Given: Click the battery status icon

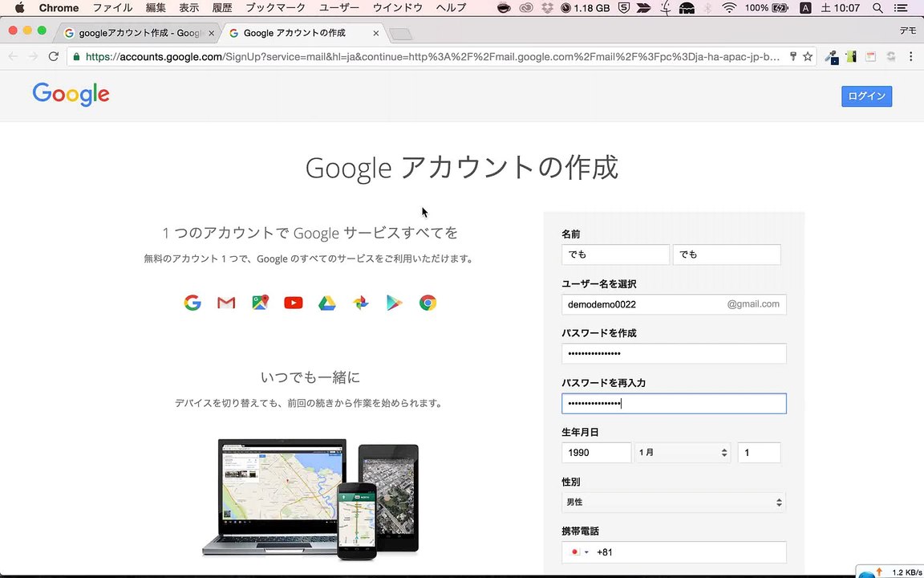Looking at the screenshot, I should [780, 8].
